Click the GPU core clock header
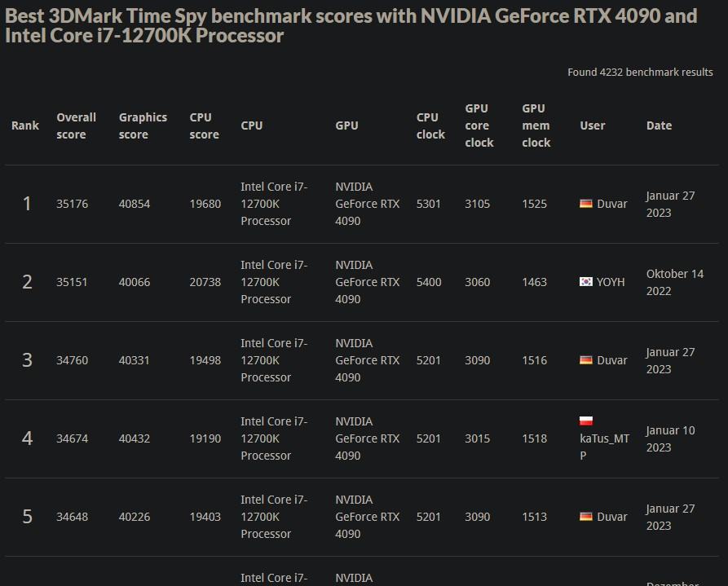 [x=479, y=126]
